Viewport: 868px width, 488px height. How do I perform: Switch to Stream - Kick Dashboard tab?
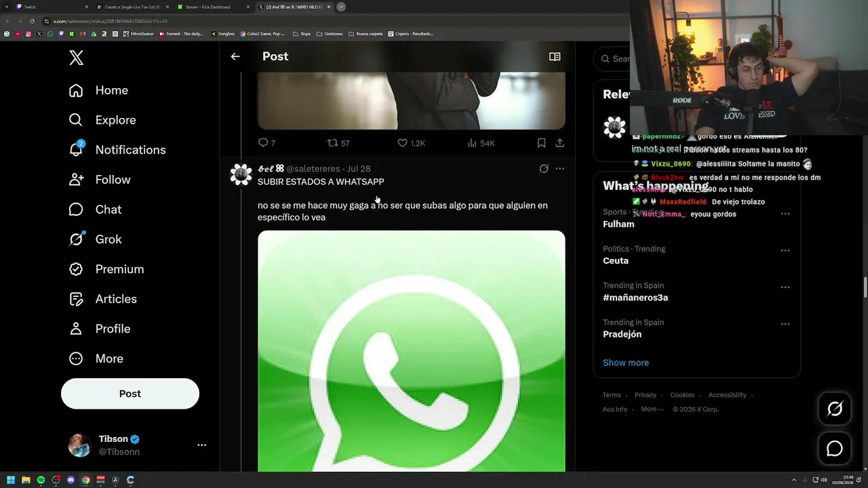click(x=214, y=7)
